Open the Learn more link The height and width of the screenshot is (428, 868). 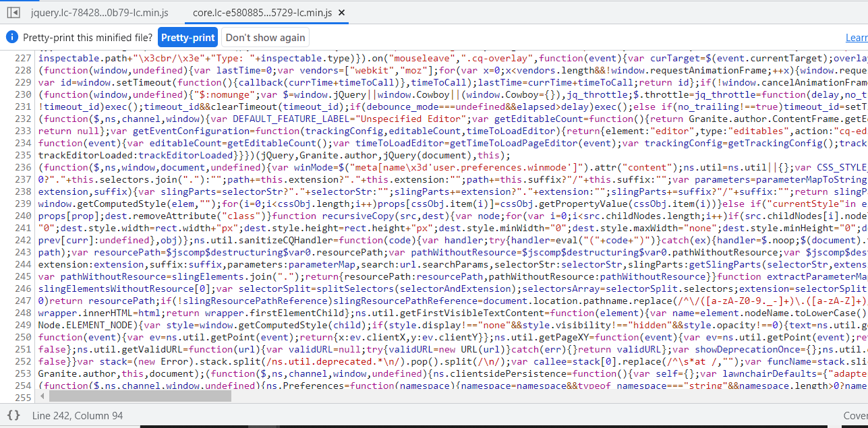point(856,38)
